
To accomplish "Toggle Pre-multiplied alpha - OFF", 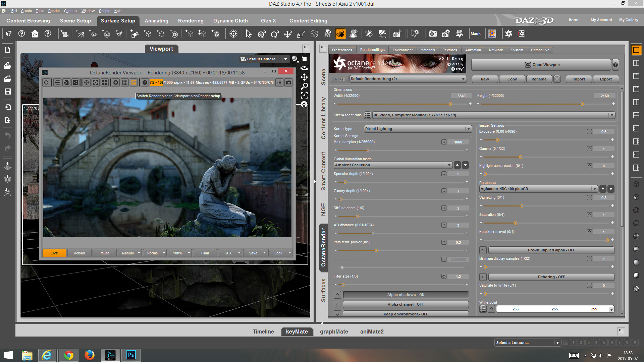I will [x=551, y=250].
